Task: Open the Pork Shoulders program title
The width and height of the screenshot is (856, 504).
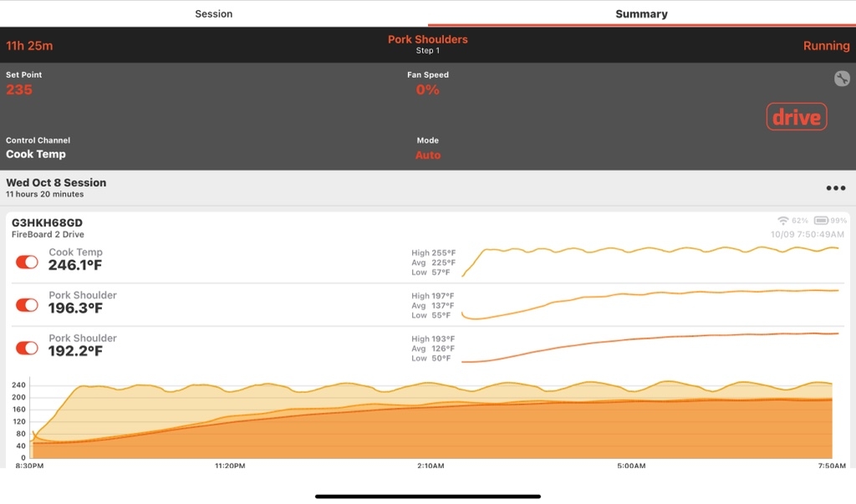Action: point(427,39)
